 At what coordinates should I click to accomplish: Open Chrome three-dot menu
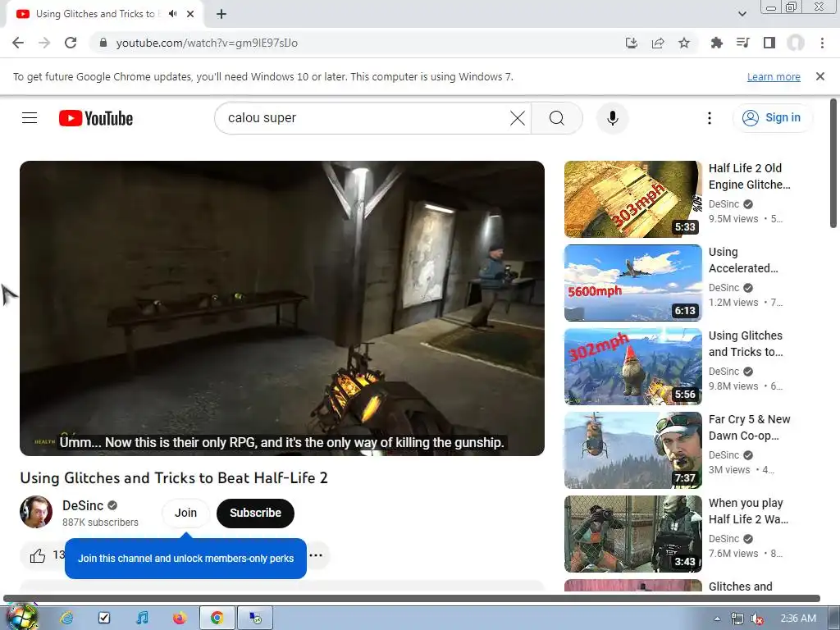[x=822, y=43]
